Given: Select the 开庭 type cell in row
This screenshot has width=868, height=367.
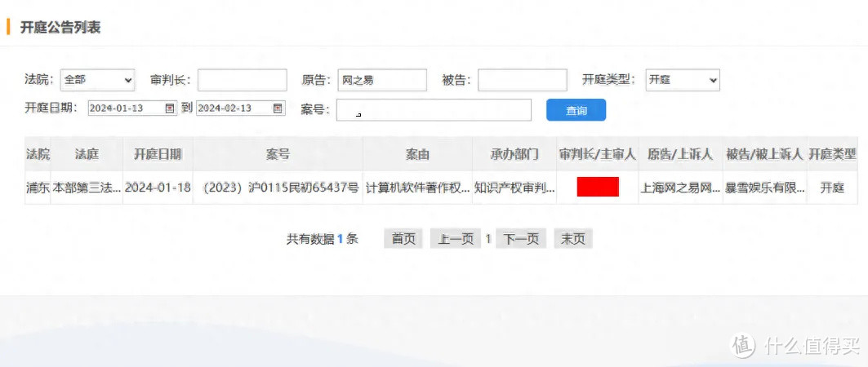Looking at the screenshot, I should click(832, 188).
